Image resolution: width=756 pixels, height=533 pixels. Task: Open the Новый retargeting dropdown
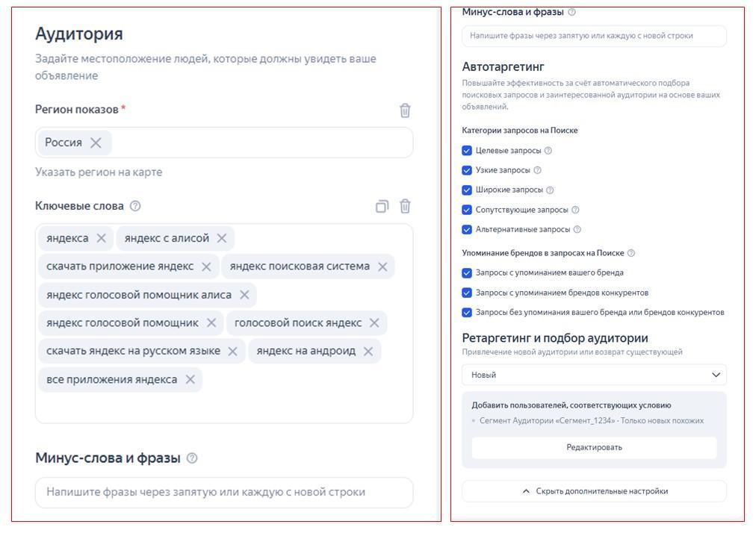coord(594,375)
